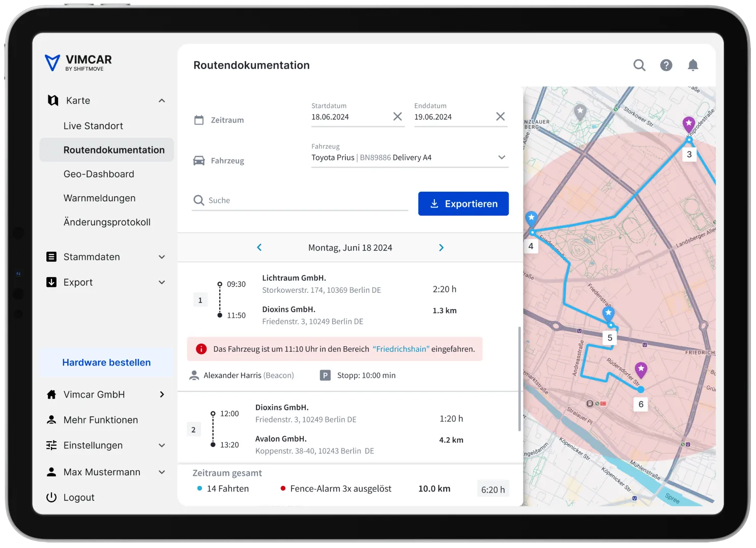Click the Exportieren button

[x=463, y=203]
